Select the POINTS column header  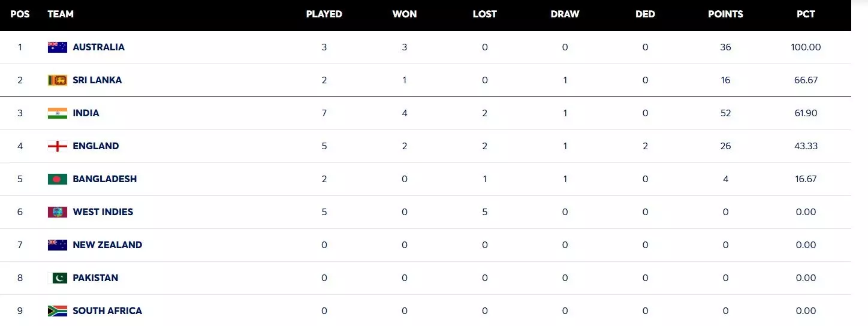point(725,14)
